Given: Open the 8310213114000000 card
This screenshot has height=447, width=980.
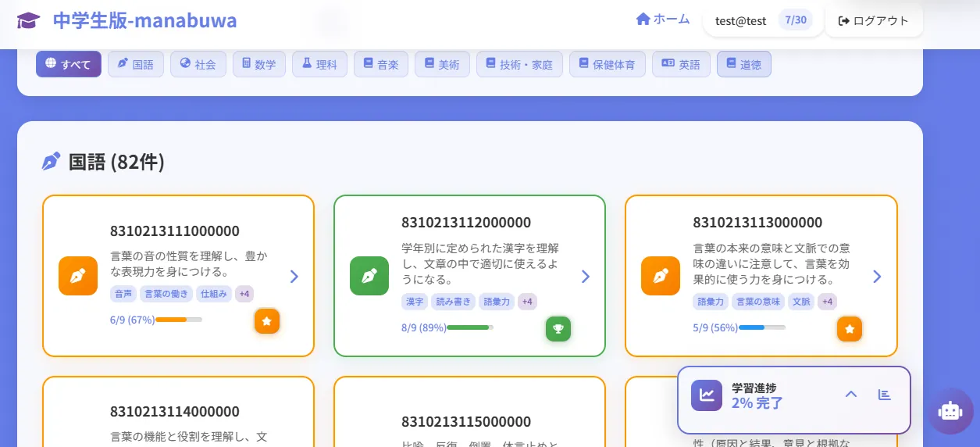Looking at the screenshot, I should (179, 412).
